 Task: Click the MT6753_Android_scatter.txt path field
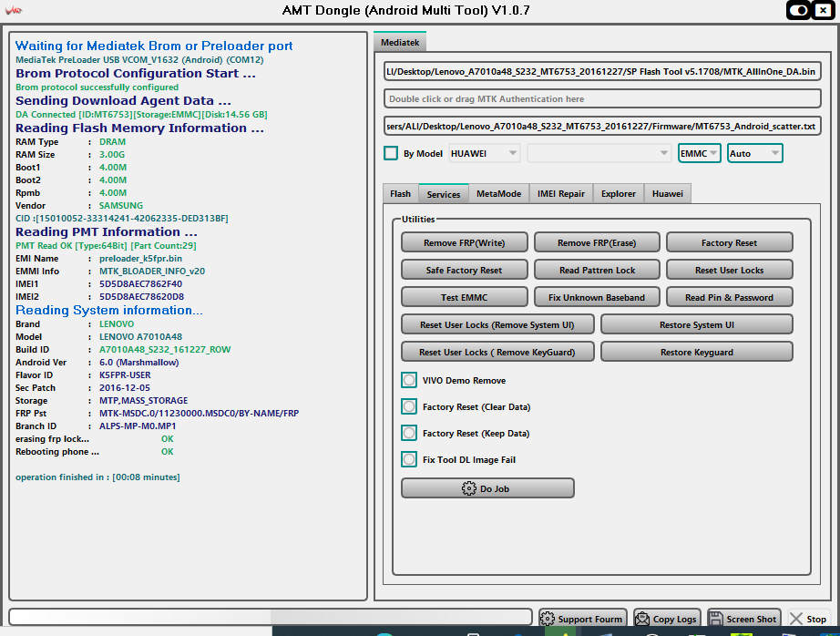[x=602, y=126]
